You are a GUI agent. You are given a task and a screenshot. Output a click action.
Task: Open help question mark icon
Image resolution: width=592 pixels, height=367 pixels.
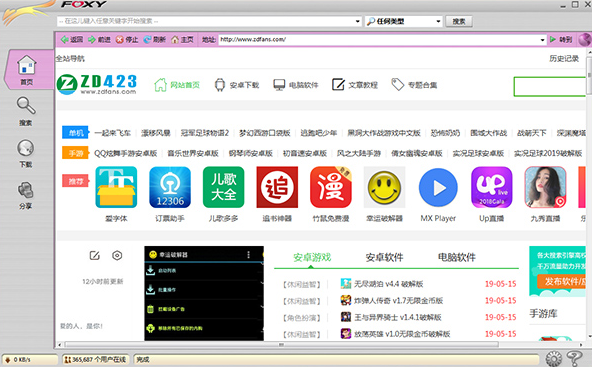575,359
